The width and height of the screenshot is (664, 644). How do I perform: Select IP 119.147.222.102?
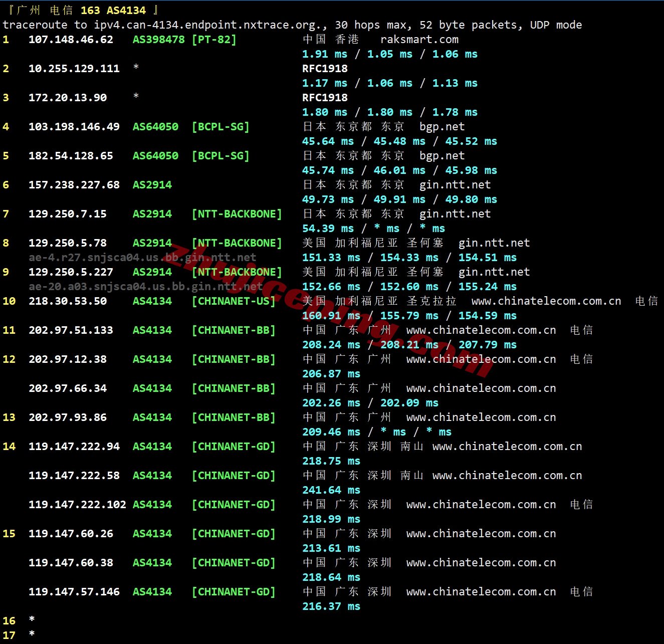point(77,505)
